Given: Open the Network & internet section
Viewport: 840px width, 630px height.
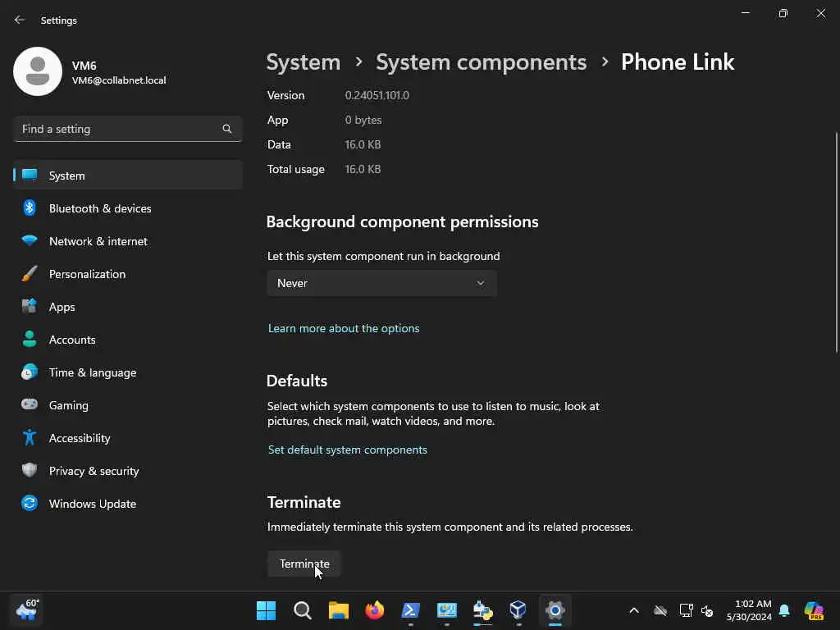Looking at the screenshot, I should tap(127, 241).
